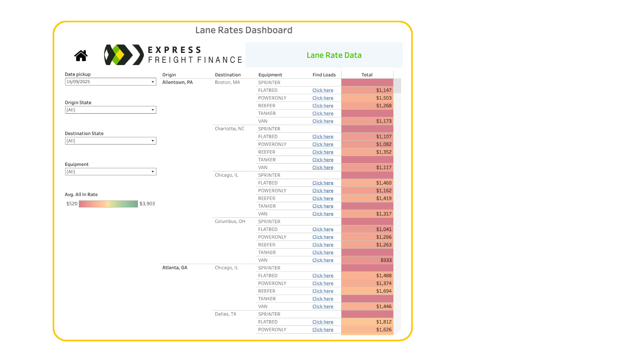The height and width of the screenshot is (362, 644).
Task: Expand the Origin State dropdown
Action: [x=110, y=110]
